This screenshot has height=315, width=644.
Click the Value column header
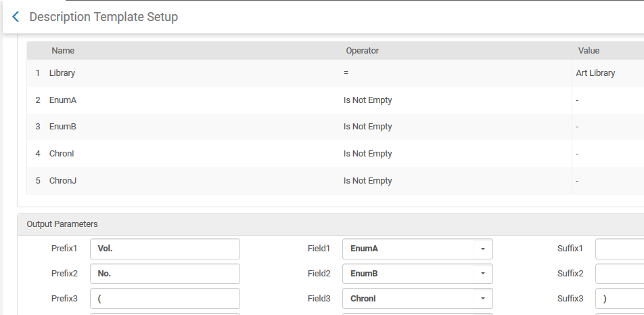coord(589,51)
